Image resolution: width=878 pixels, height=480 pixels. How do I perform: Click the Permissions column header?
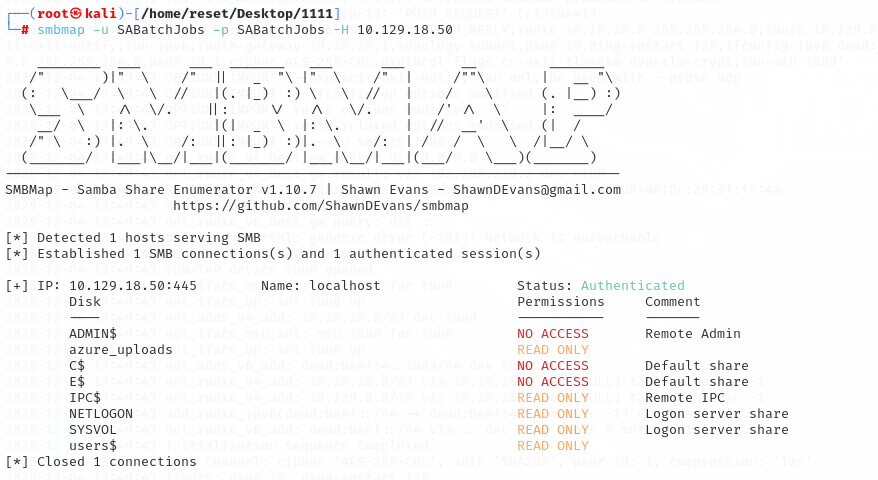561,302
